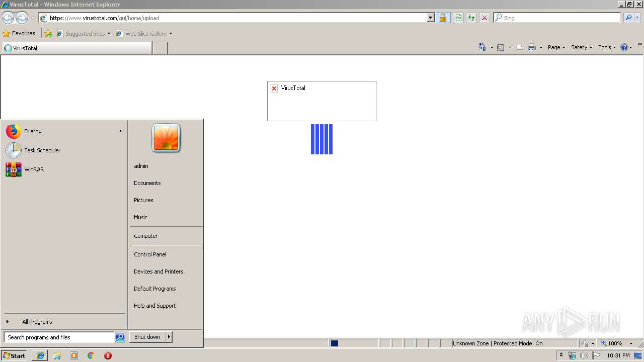Expand the Home button dropdown arrow
The image size is (644, 362).
(492, 47)
